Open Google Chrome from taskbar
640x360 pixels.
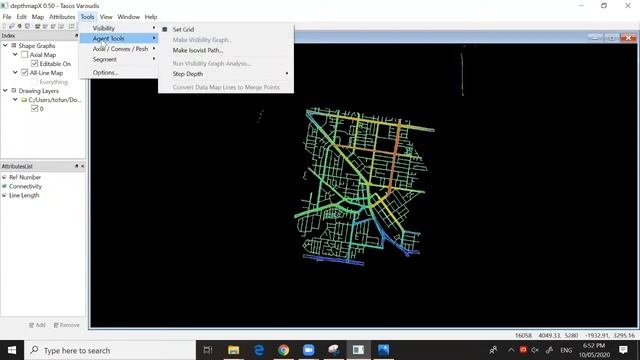pyautogui.click(x=284, y=350)
